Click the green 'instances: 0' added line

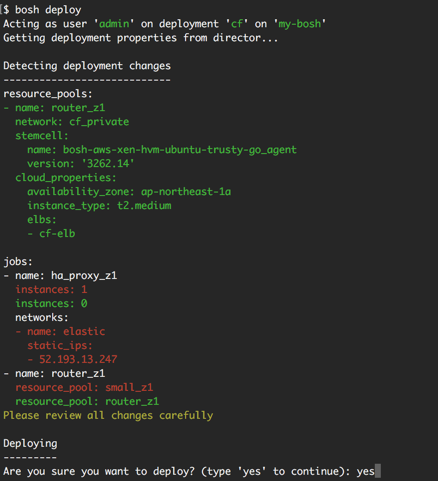[51, 303]
